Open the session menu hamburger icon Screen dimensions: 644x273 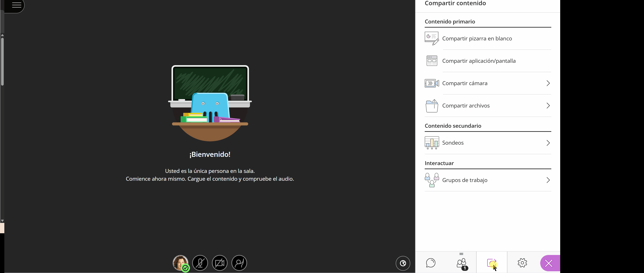17,5
